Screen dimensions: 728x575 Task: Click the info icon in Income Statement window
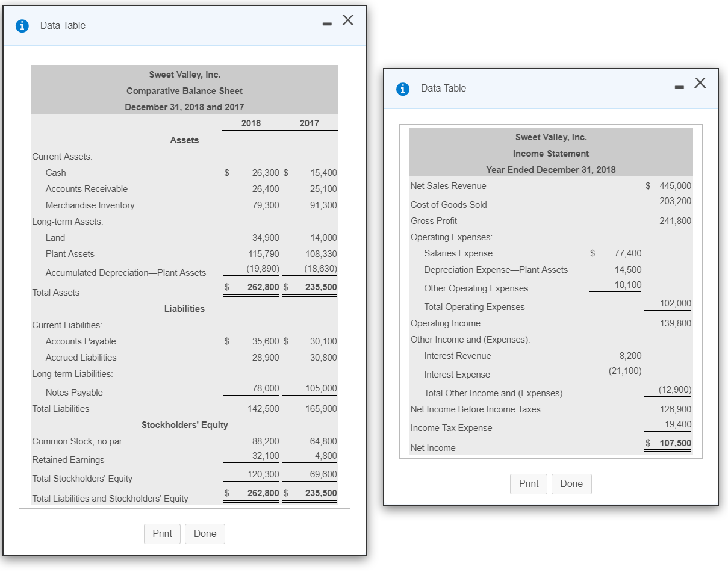coord(403,89)
